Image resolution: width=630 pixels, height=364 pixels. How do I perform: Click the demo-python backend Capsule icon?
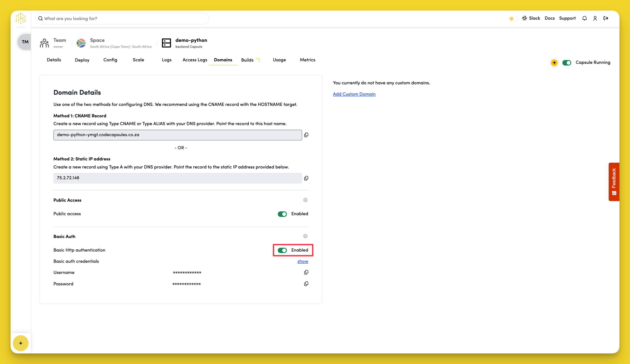167,43
